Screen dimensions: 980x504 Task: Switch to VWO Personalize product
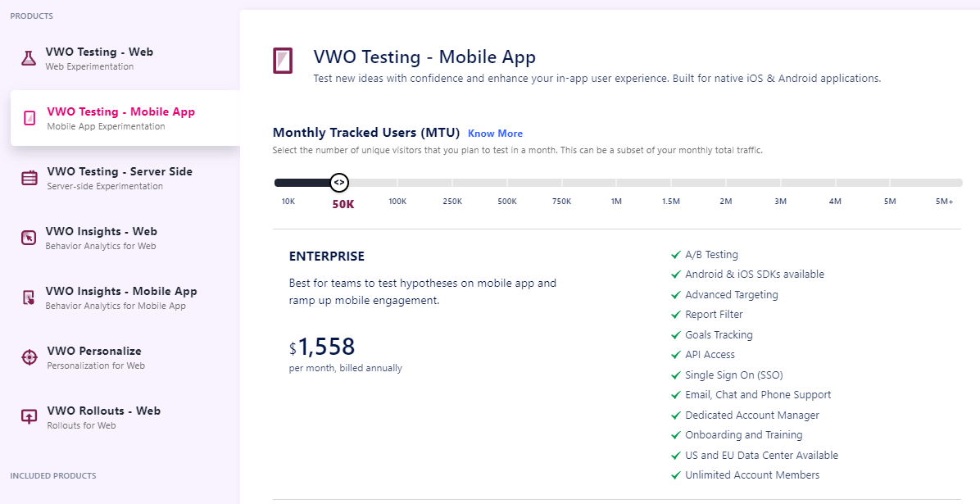94,351
